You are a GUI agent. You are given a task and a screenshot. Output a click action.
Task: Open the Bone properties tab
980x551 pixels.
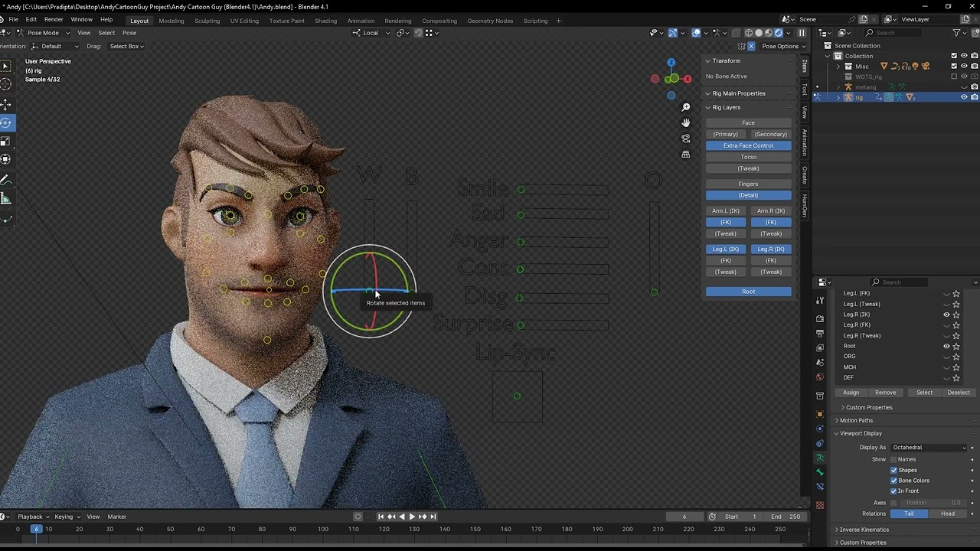point(820,471)
